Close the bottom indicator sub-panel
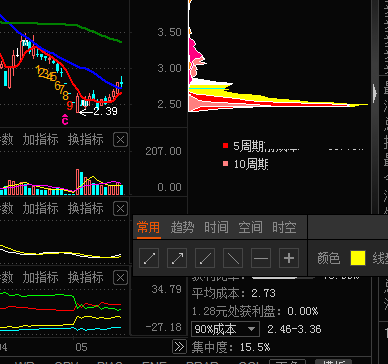This screenshot has height=364, width=388. tap(120, 278)
